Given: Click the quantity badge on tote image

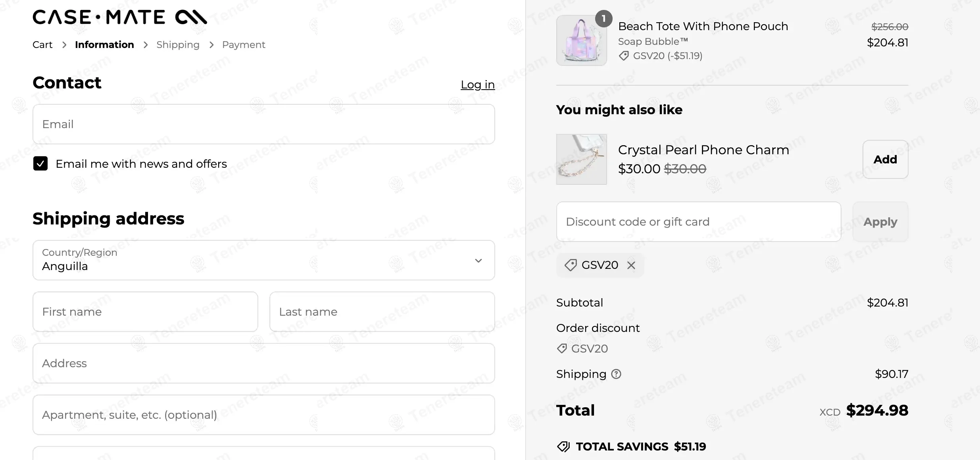Looking at the screenshot, I should click(603, 19).
